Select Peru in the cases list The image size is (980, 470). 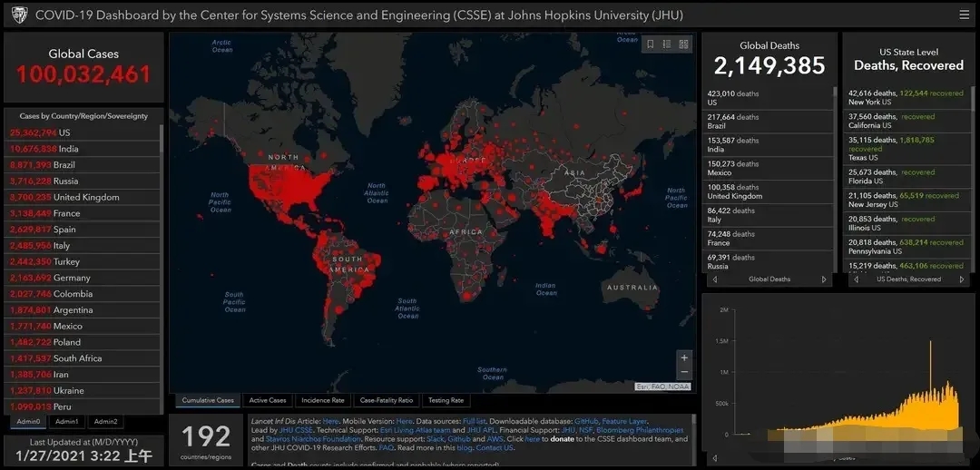tap(82, 406)
